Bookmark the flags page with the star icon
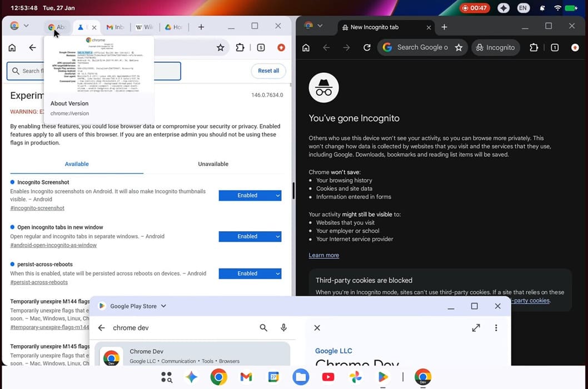This screenshot has height=389, width=588. tap(220, 47)
